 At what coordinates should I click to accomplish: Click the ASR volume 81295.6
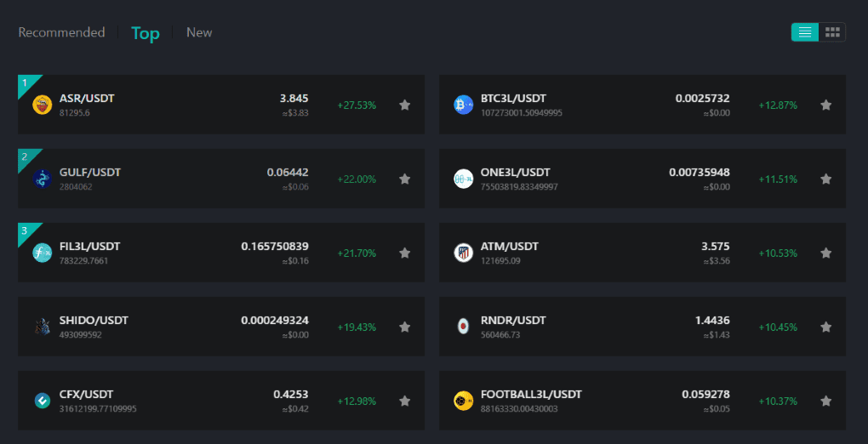coord(75,113)
